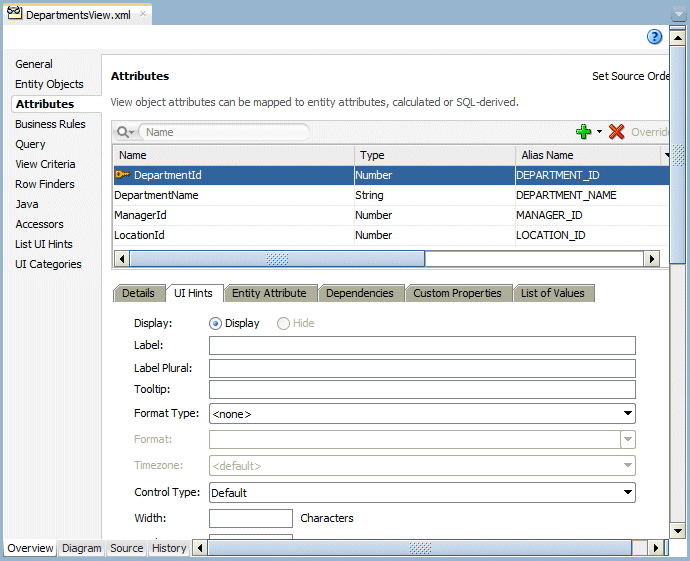
Task: Open the Business Rules section
Action: (50, 124)
